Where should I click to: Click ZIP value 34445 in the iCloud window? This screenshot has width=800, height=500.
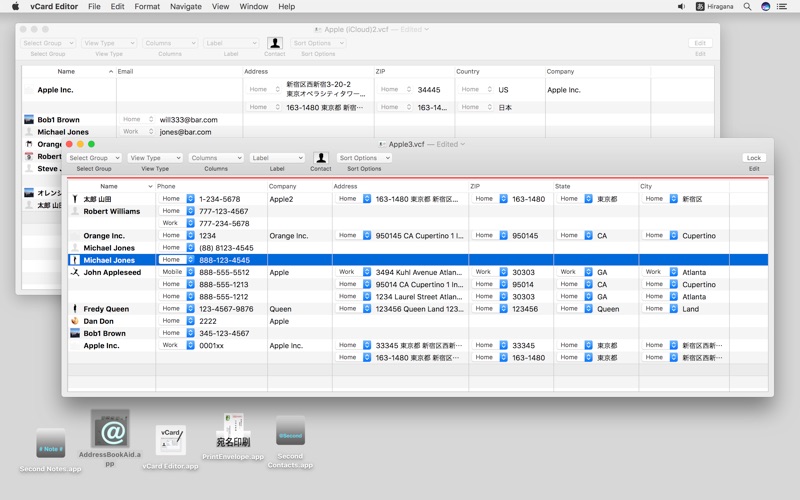click(429, 89)
